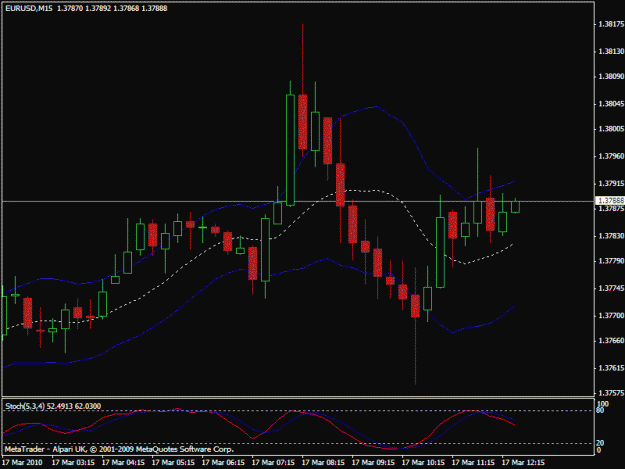Click the 1.38005 price axis label
The width and height of the screenshot is (625, 469).
pyautogui.click(x=611, y=129)
